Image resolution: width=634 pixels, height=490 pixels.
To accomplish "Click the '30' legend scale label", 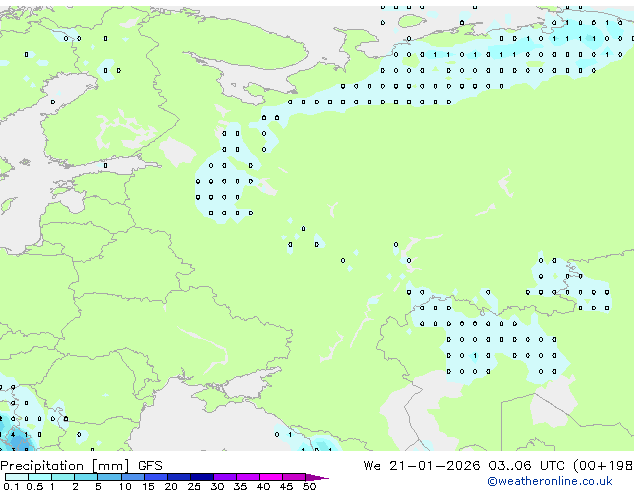I will (x=217, y=486).
